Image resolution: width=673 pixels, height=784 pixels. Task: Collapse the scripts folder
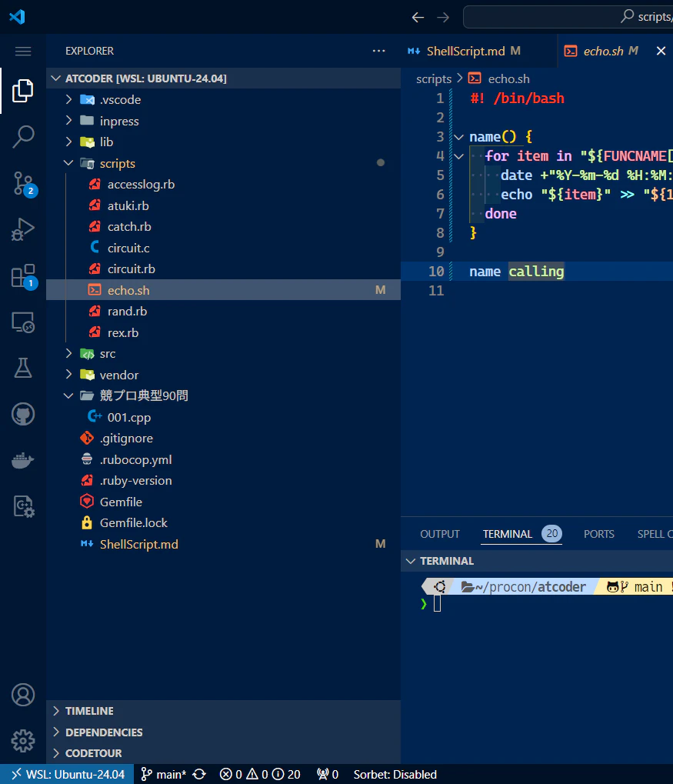[x=224, y=164]
